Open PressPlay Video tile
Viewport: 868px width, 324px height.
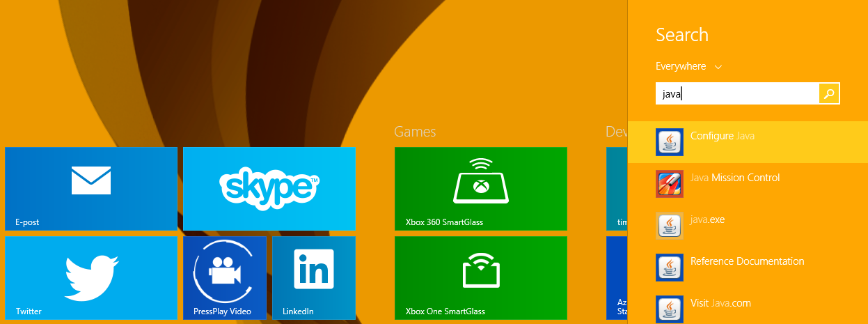225,278
